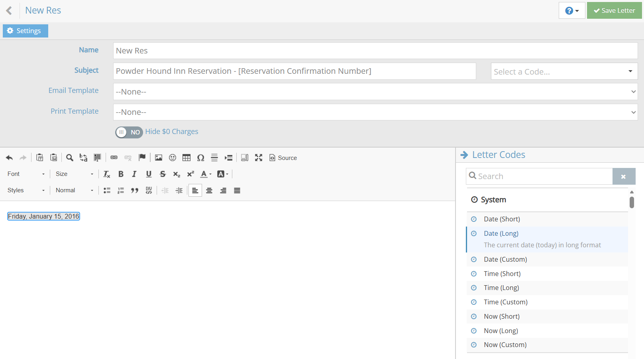
Task: Maximize the editor with the expand icon
Action: click(259, 158)
